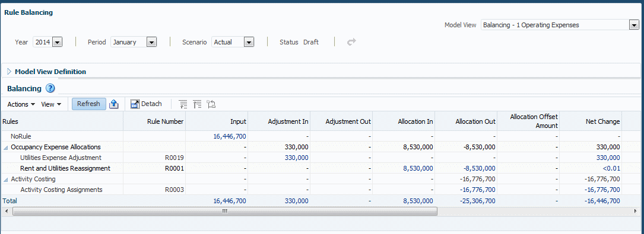Open the Model View dropdown
This screenshot has height=234, width=644.
coord(633,25)
